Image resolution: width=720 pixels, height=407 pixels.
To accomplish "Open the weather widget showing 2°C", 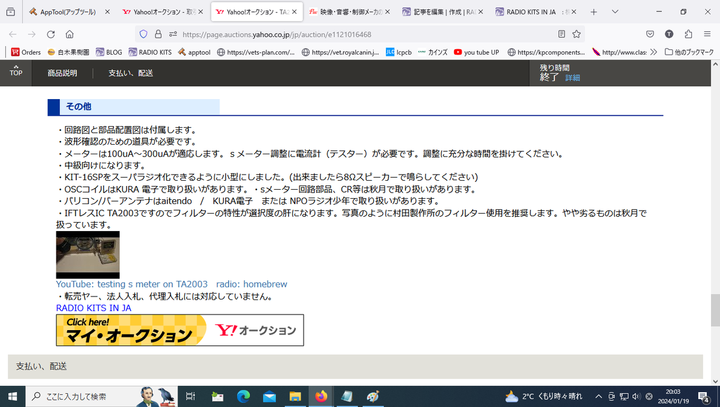I will click(543, 396).
